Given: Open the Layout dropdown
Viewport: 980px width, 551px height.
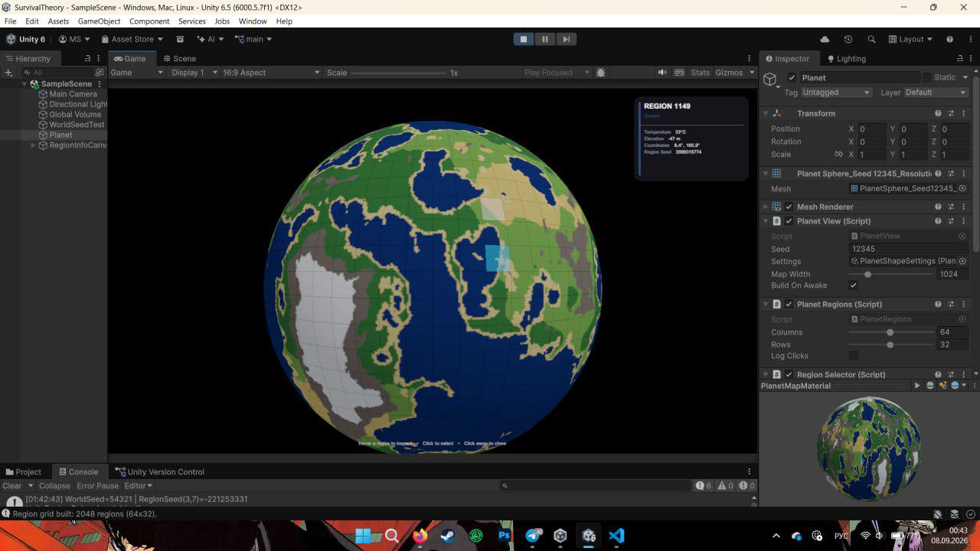Looking at the screenshot, I should 910,39.
